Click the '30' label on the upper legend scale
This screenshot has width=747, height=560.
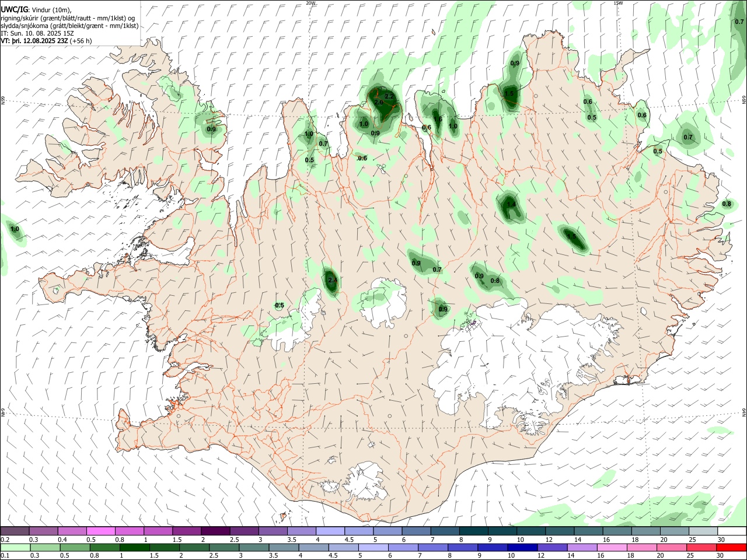coord(721,540)
